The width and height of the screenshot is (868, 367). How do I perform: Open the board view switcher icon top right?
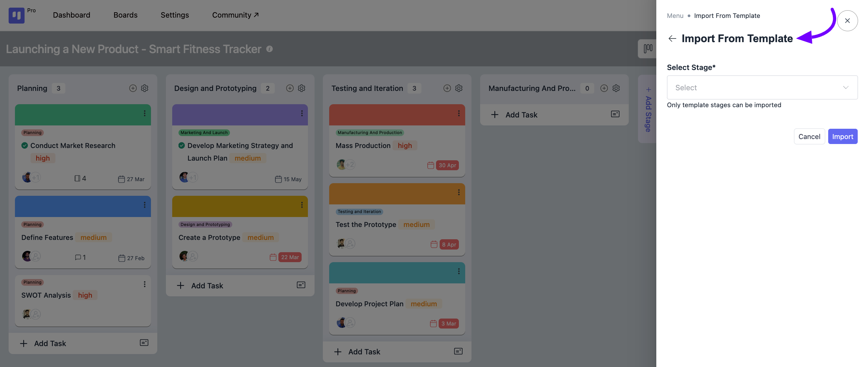click(647, 48)
